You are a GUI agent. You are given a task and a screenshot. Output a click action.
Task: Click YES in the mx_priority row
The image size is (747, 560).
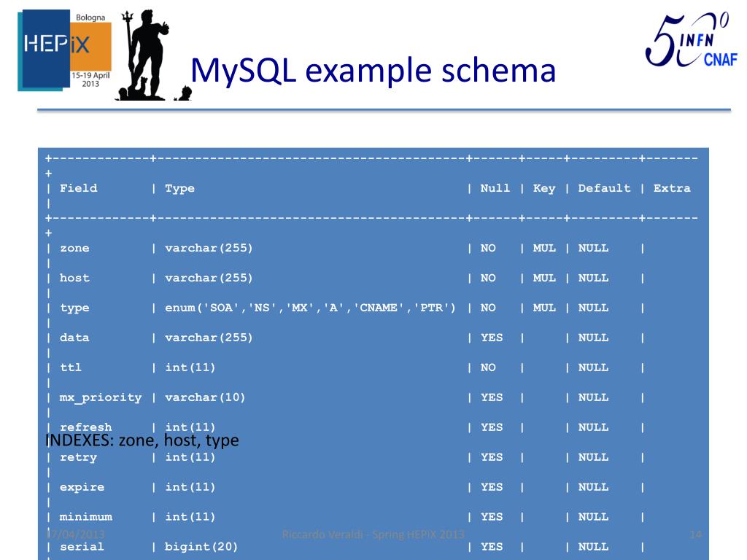(x=492, y=397)
